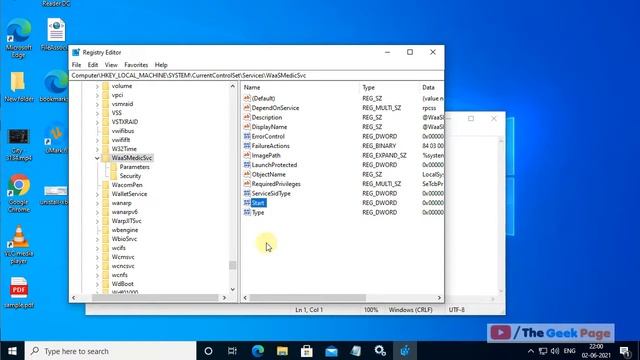Image resolution: width=640 pixels, height=360 pixels.
Task: Expand the vsmraid key
Action: tap(97, 104)
